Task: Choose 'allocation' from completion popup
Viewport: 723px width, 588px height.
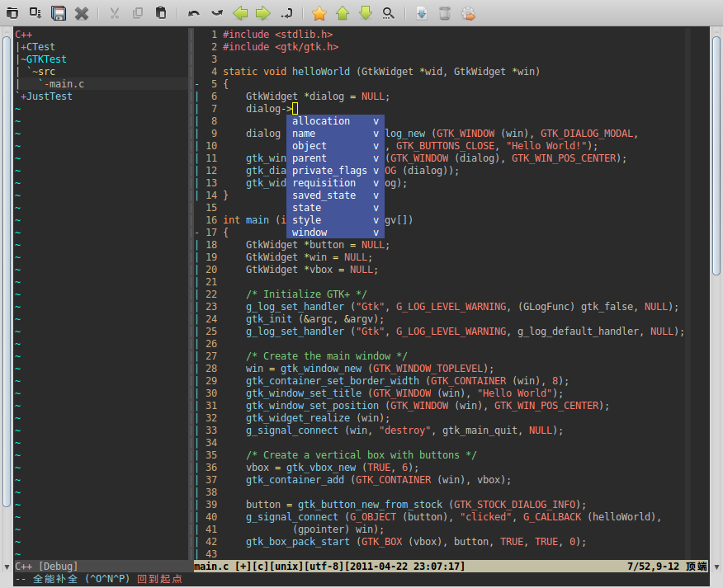Action: (335, 120)
